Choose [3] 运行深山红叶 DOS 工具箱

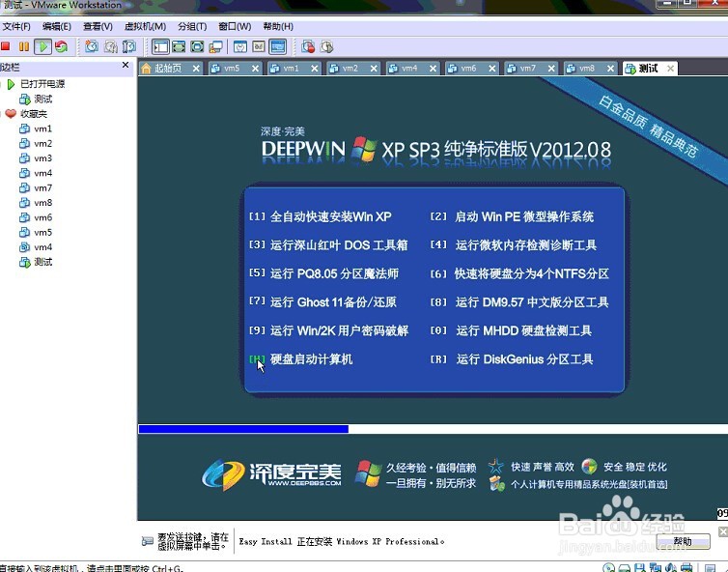point(328,245)
